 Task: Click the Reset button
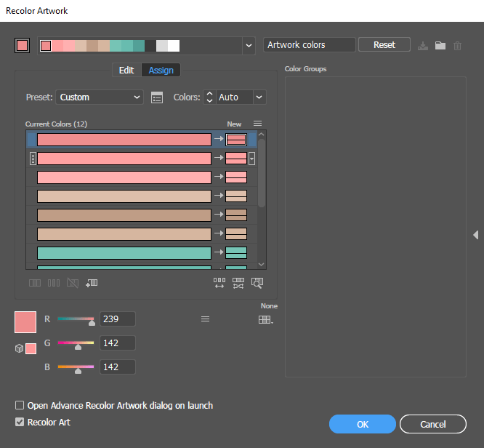pos(384,45)
